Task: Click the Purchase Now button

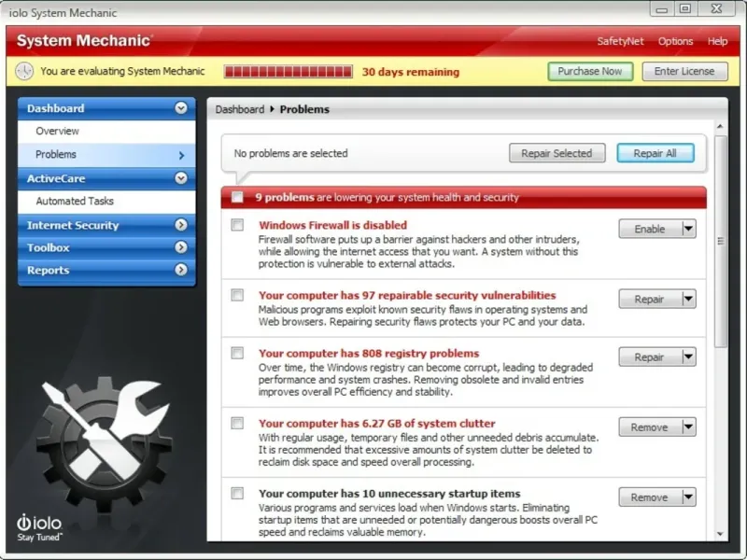Action: pyautogui.click(x=590, y=72)
